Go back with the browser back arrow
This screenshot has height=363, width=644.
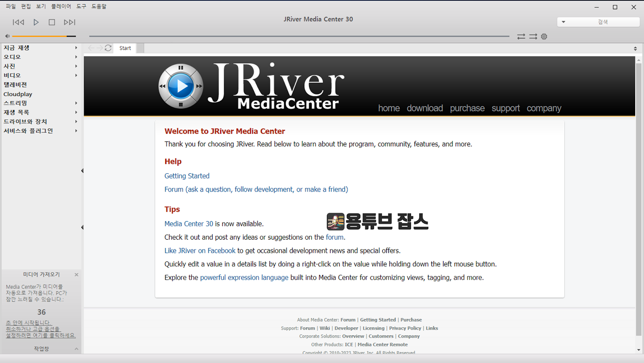pyautogui.click(x=91, y=48)
